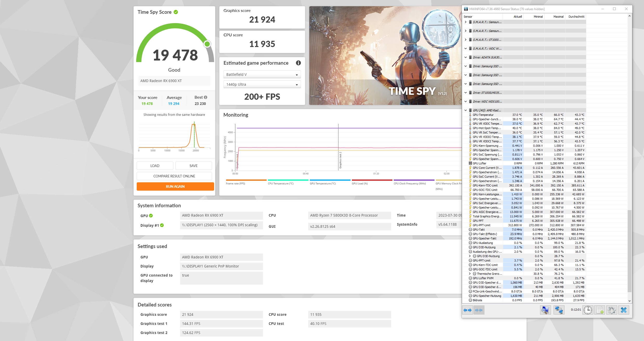Click the Sensor column header in HWiNFO
This screenshot has width=644, height=341.
[483, 17]
